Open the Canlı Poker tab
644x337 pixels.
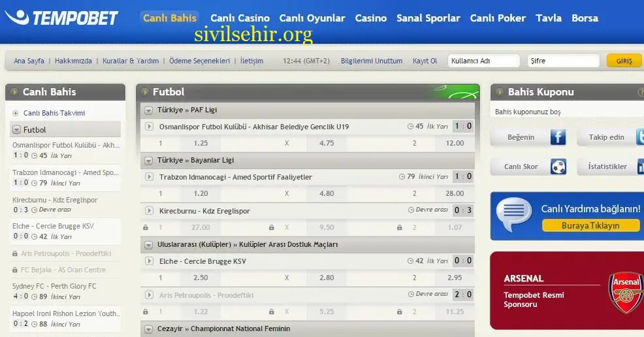tap(498, 18)
